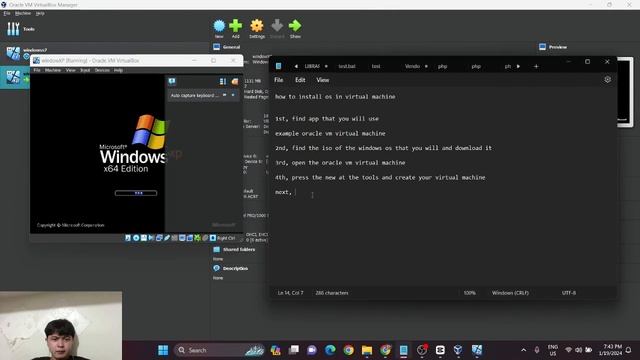Click the optical disk status icon in VM status bar
This screenshot has width=640, height=360.
click(136, 238)
